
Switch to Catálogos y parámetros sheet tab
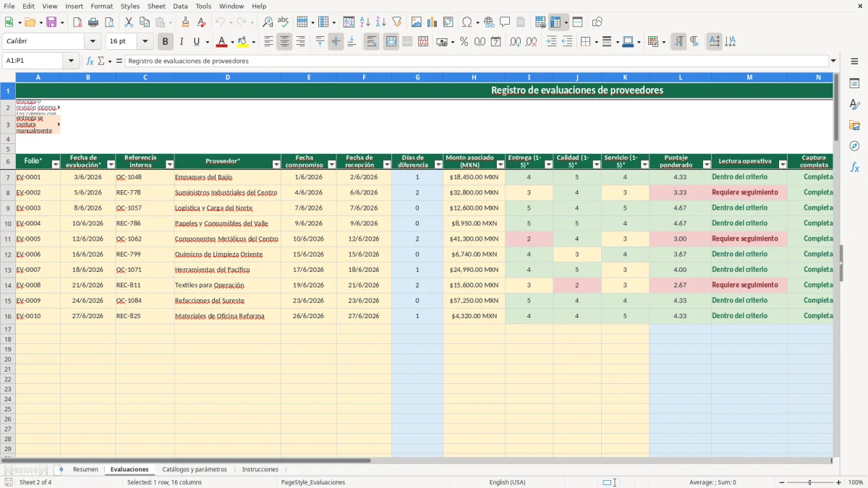(195, 470)
